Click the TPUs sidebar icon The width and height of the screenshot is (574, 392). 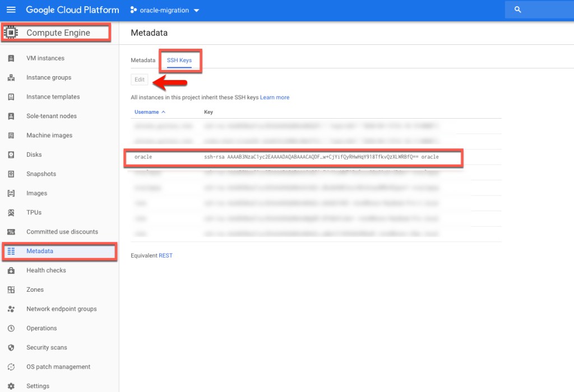tap(11, 213)
